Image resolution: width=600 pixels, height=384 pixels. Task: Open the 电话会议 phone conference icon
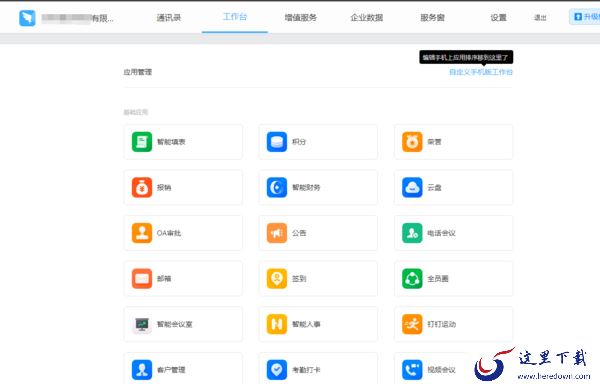point(412,233)
